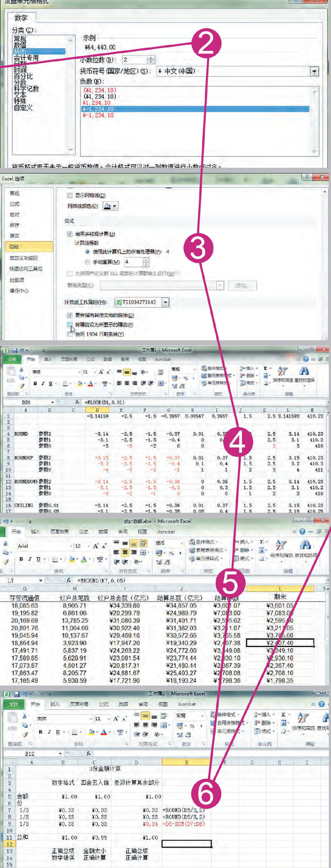
Task: Select 使用此计算机上的所有处理器 radio button
Action: (x=87, y=251)
